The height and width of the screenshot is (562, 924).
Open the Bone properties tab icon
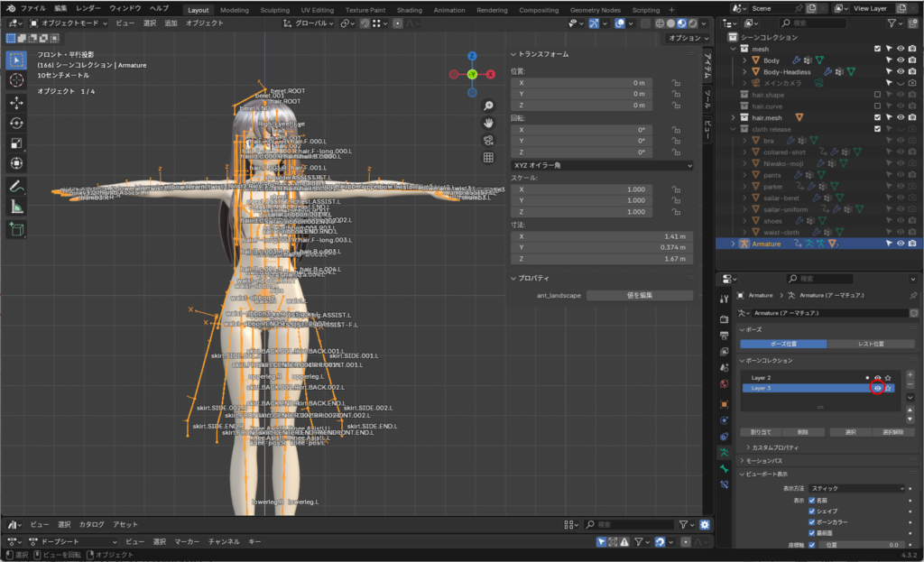724,468
